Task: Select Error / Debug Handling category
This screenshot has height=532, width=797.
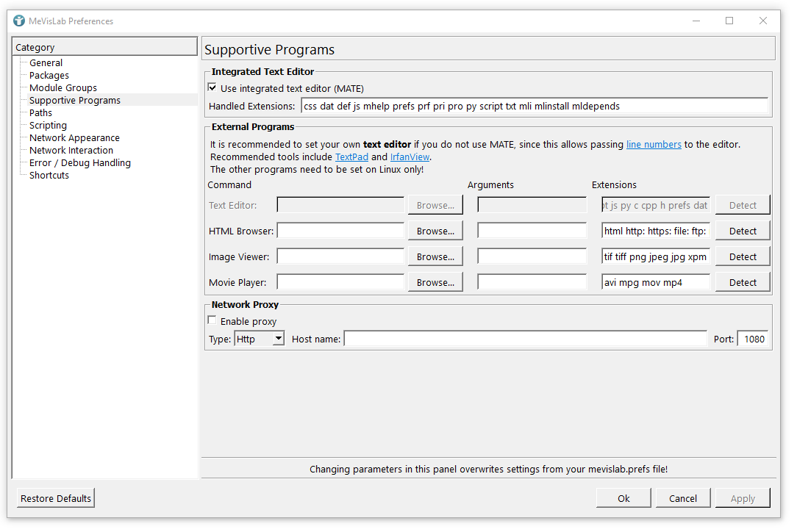Action: 80,163
